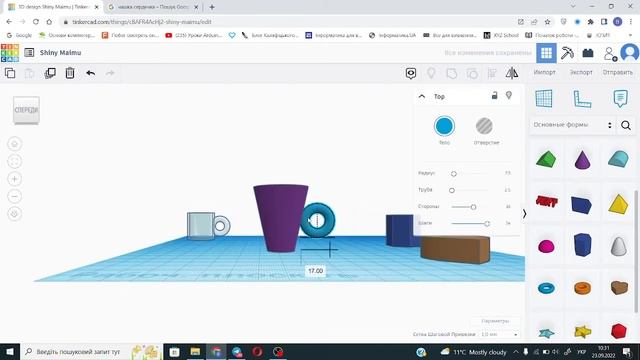Adjust the Sides slider
The image size is (640, 360).
click(473, 207)
